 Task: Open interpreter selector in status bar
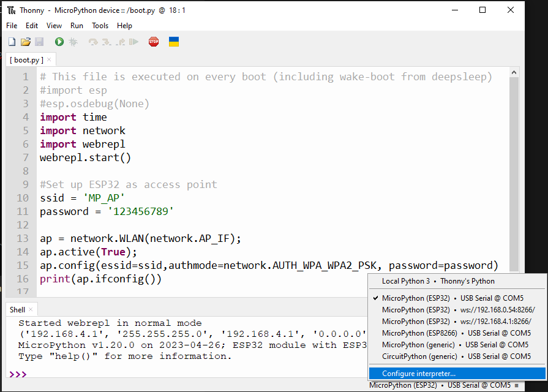[444, 385]
